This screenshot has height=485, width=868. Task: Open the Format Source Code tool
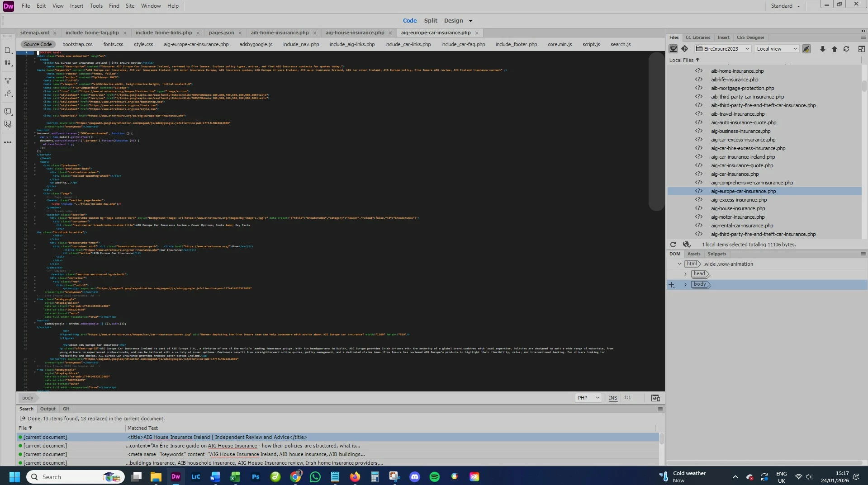8,94
